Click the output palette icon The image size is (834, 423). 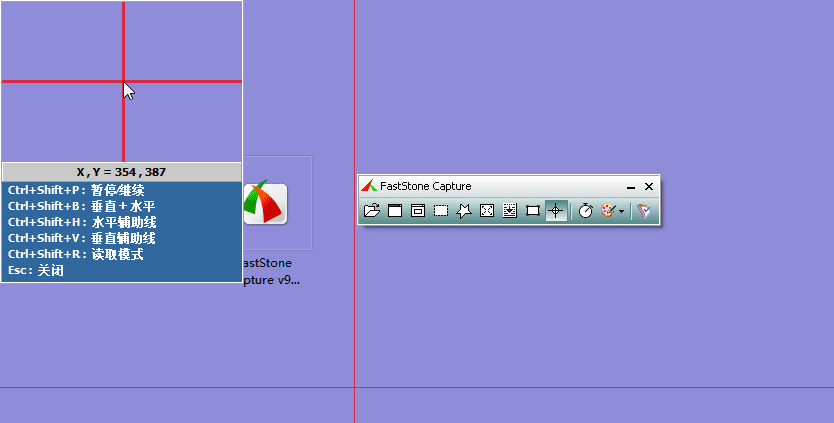click(608, 211)
